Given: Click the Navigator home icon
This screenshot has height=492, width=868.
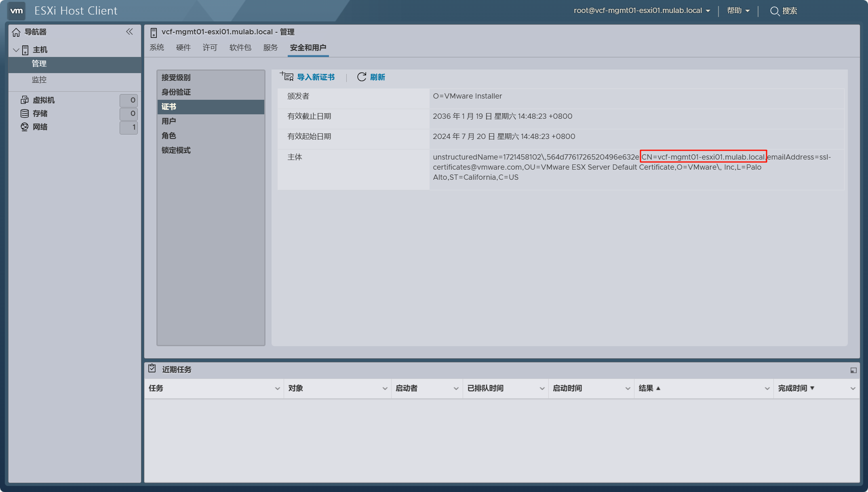Looking at the screenshot, I should [x=16, y=32].
